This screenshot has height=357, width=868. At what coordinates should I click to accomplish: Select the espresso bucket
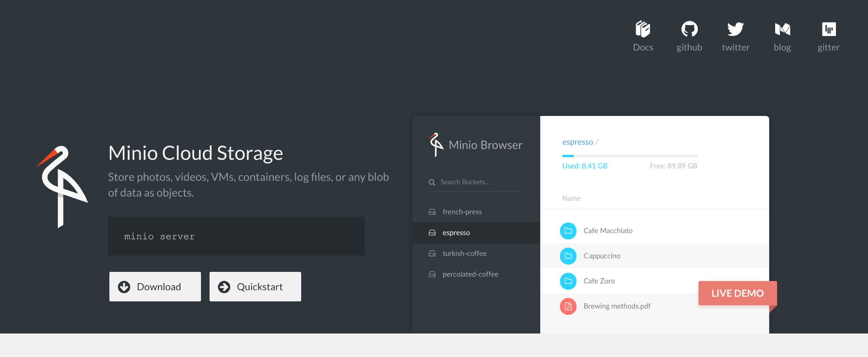(x=476, y=233)
